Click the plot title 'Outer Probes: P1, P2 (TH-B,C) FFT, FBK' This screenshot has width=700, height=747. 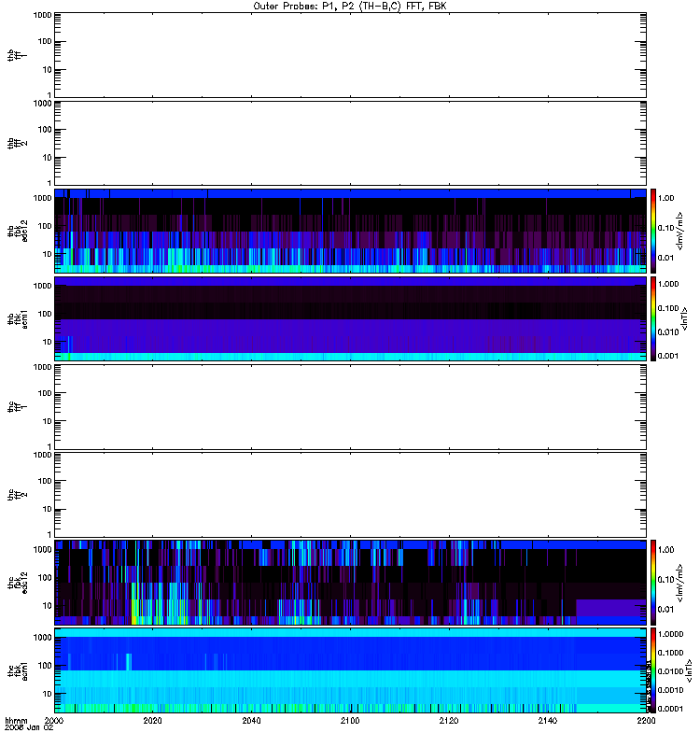[x=350, y=7]
